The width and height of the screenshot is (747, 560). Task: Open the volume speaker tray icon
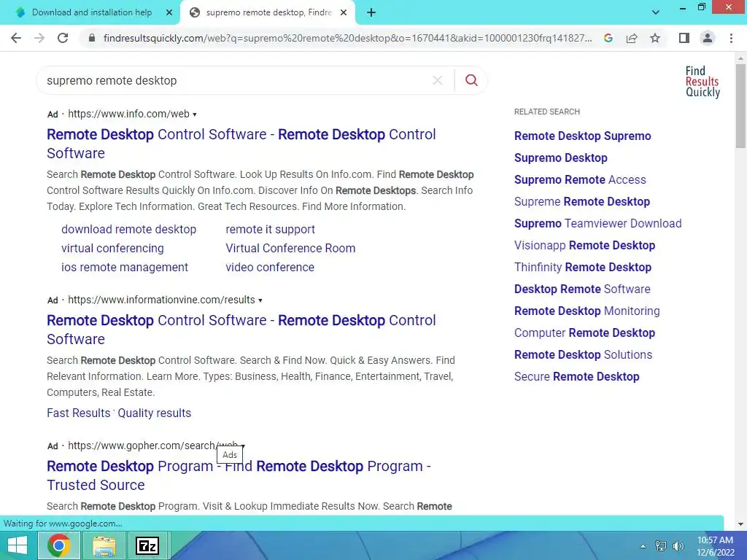coord(678,546)
